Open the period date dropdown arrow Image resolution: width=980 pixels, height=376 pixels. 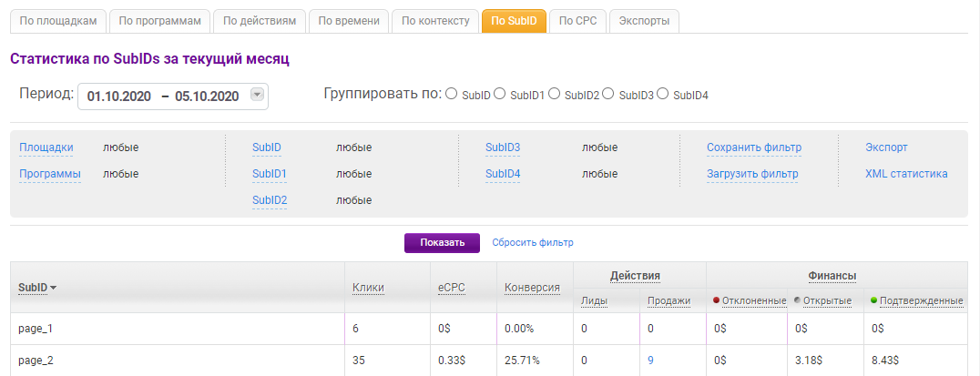[257, 96]
